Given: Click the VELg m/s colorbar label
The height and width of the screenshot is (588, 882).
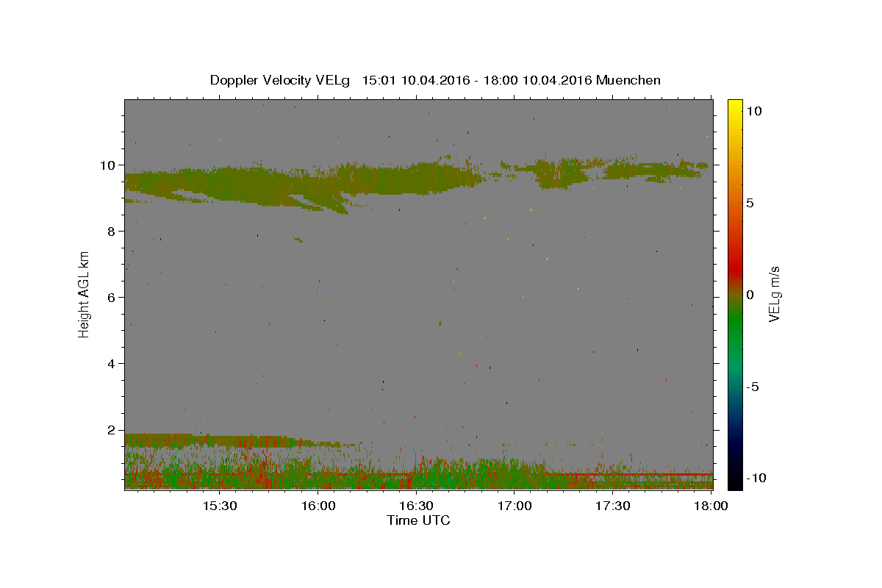Looking at the screenshot, I should 774,295.
